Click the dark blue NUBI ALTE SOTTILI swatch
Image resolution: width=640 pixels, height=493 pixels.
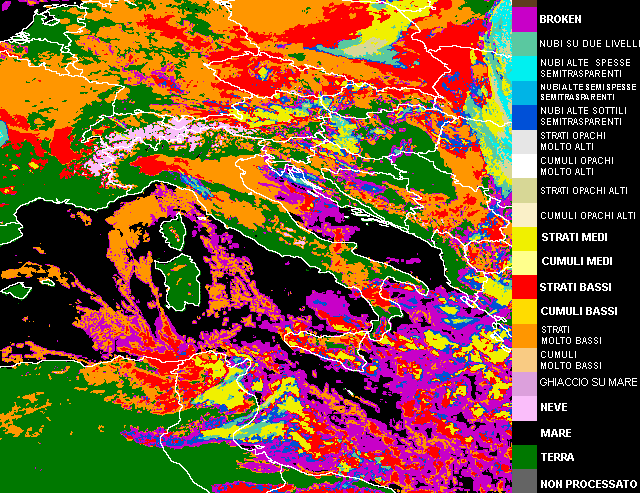click(x=524, y=117)
